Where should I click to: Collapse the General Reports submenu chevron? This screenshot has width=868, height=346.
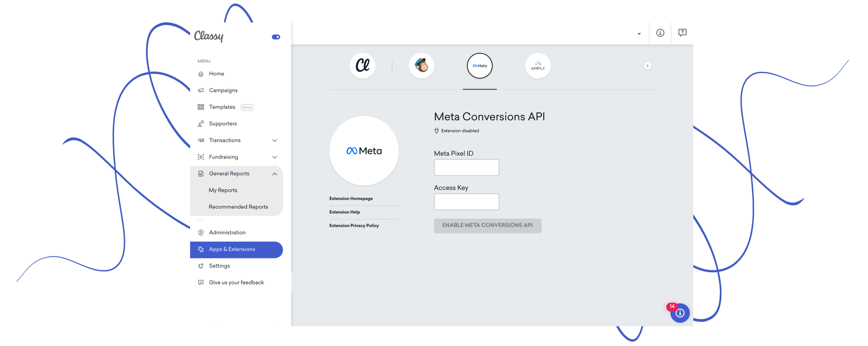pyautogui.click(x=274, y=174)
